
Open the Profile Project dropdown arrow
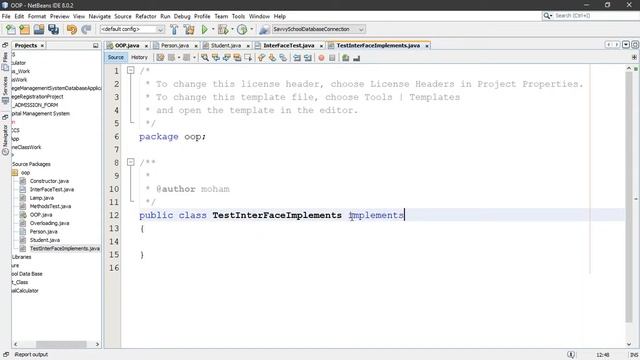tap(251, 29)
